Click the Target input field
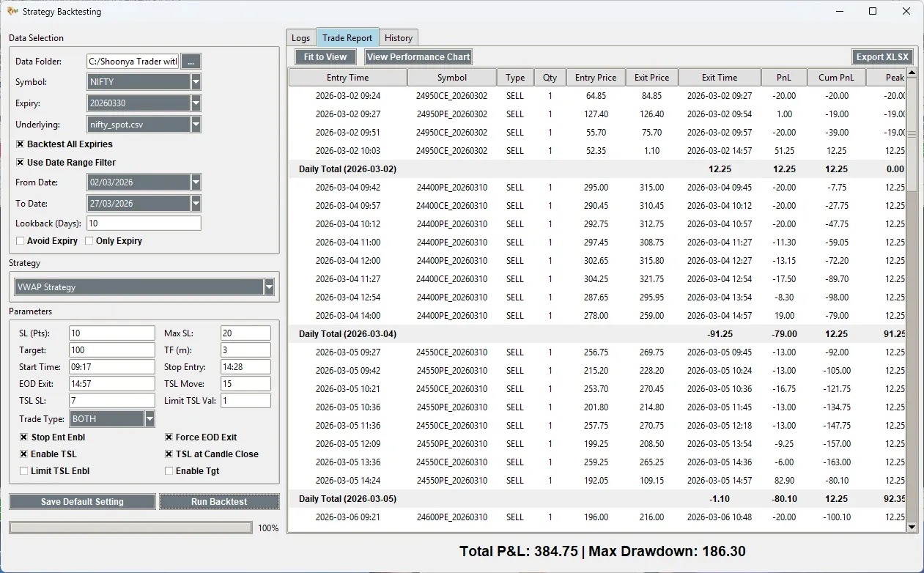This screenshot has width=924, height=573. pos(112,350)
